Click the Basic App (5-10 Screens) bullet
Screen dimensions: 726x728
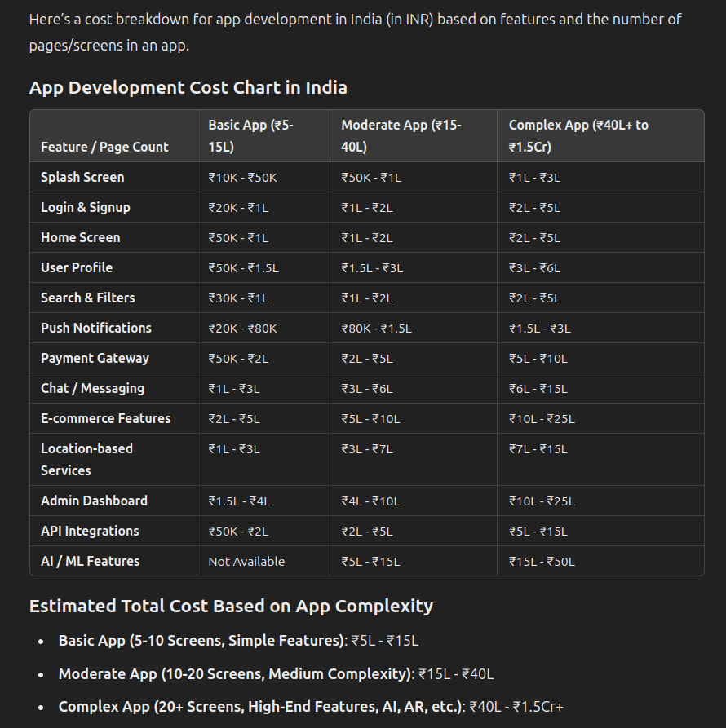[x=238, y=641]
